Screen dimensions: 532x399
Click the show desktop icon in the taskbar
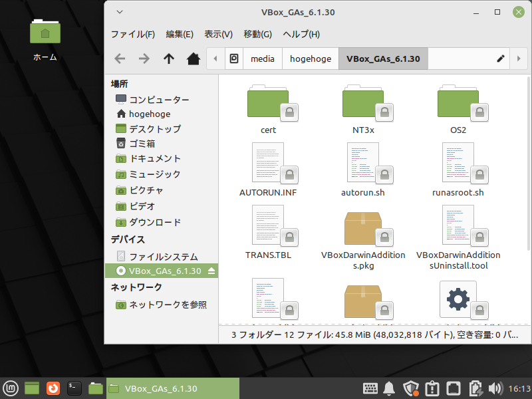32,388
